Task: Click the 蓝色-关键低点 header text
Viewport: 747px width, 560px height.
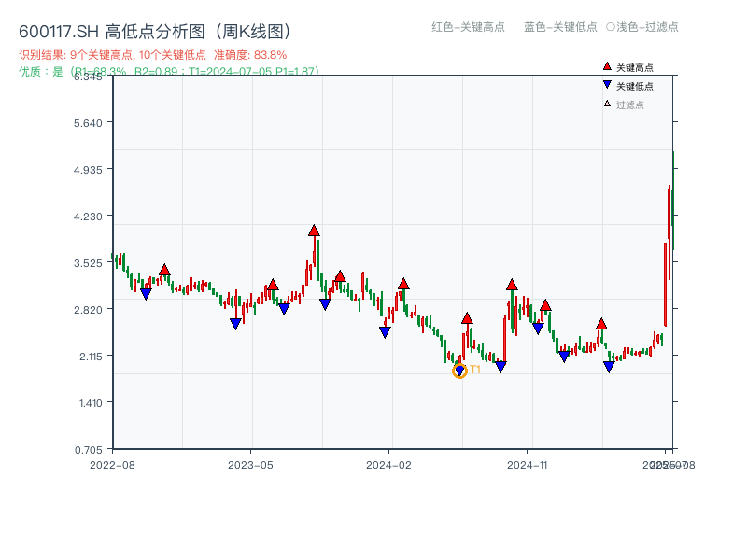Action: (x=560, y=27)
